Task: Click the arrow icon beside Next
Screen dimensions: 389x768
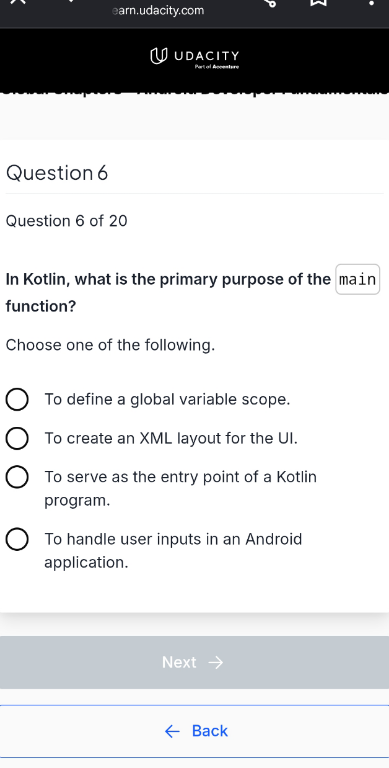Action: click(x=216, y=663)
